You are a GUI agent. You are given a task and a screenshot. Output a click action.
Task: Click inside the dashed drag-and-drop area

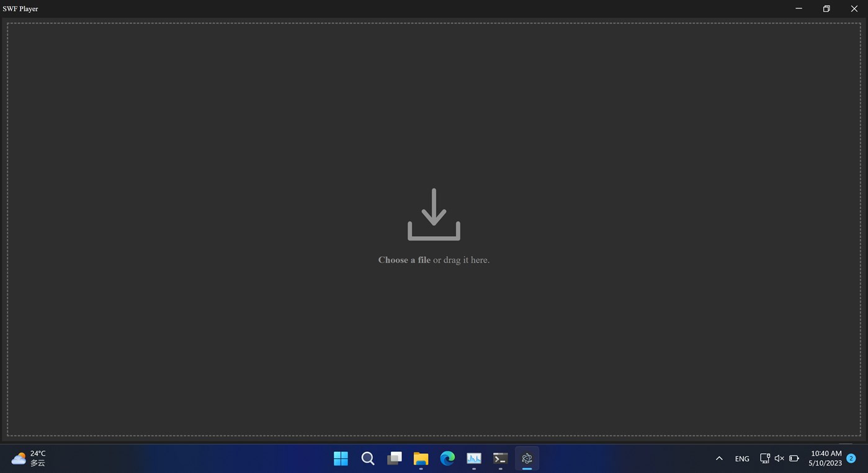(433, 341)
